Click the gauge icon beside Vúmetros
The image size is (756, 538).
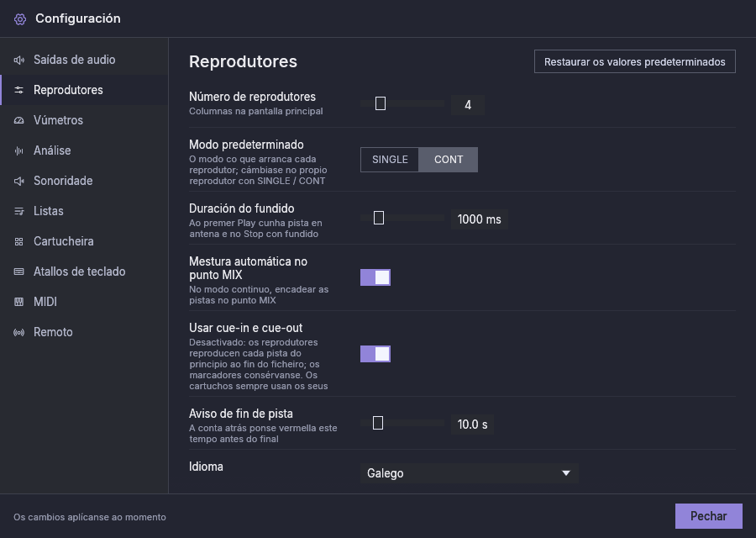point(18,120)
